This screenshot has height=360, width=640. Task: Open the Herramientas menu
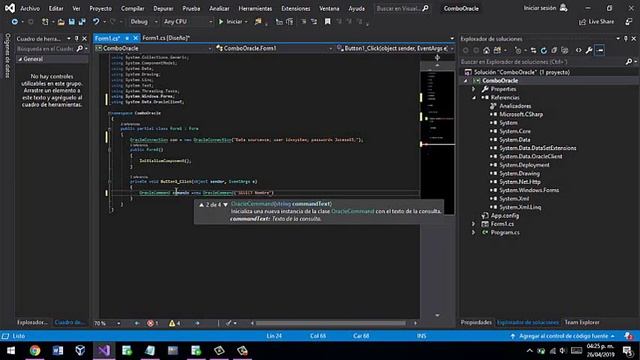coord(255,8)
